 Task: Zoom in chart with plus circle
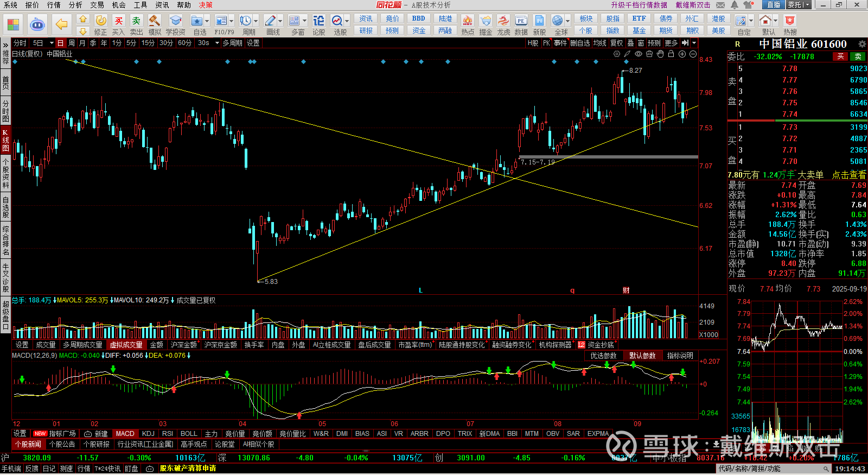click(682, 54)
